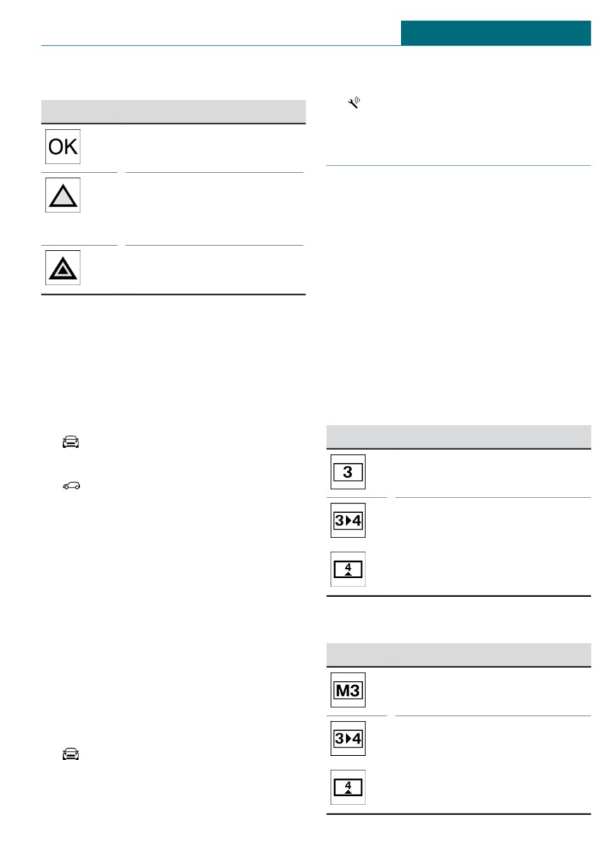Click the 4 upshift arrow icon in the M3 table
Viewport: 611px width, 868px height.
(348, 787)
